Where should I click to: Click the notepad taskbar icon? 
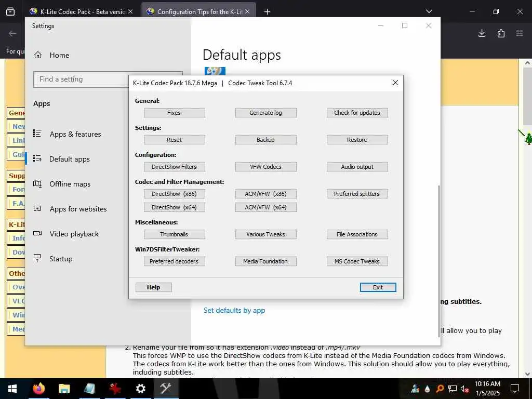tap(89, 389)
